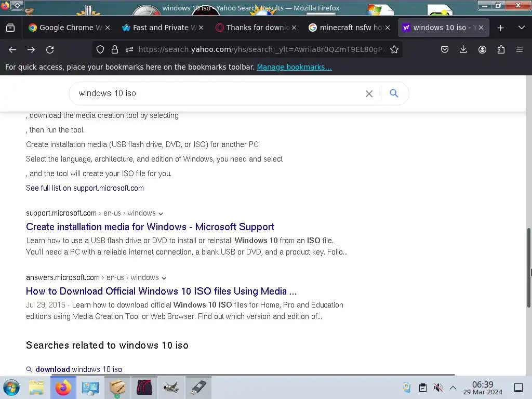The width and height of the screenshot is (532, 399).
Task: Click the URL address field
Action: coord(261,49)
